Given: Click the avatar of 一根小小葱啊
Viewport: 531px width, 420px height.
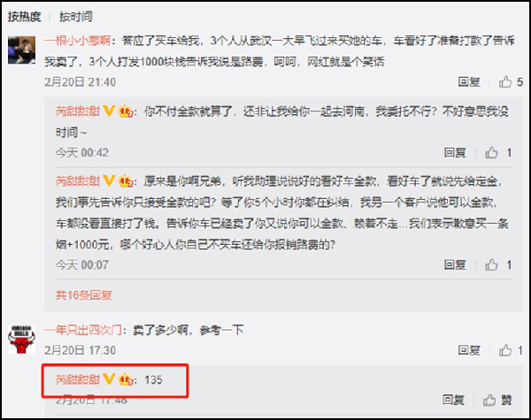Looking at the screenshot, I should point(21,50).
